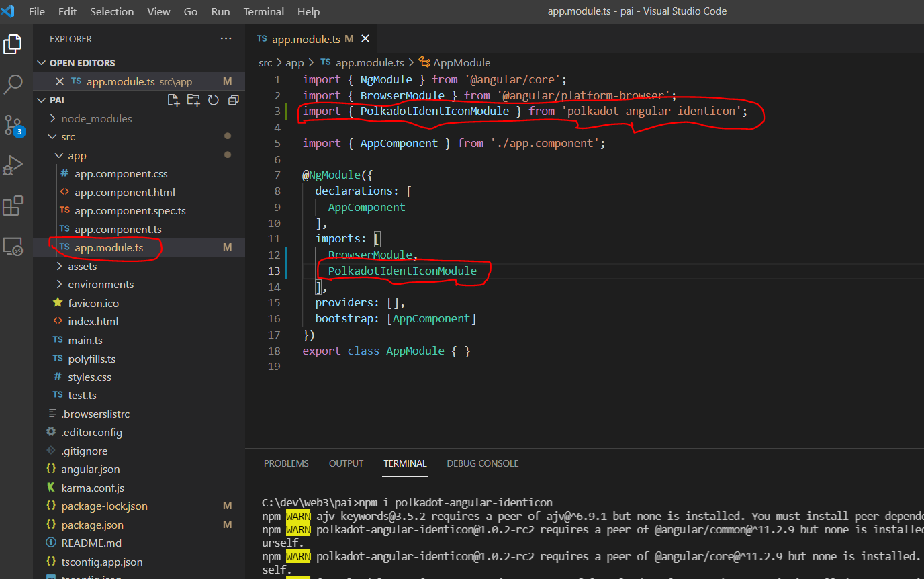Viewport: 924px width, 579px height.
Task: Open the Remote Explorer view
Action: (x=13, y=247)
